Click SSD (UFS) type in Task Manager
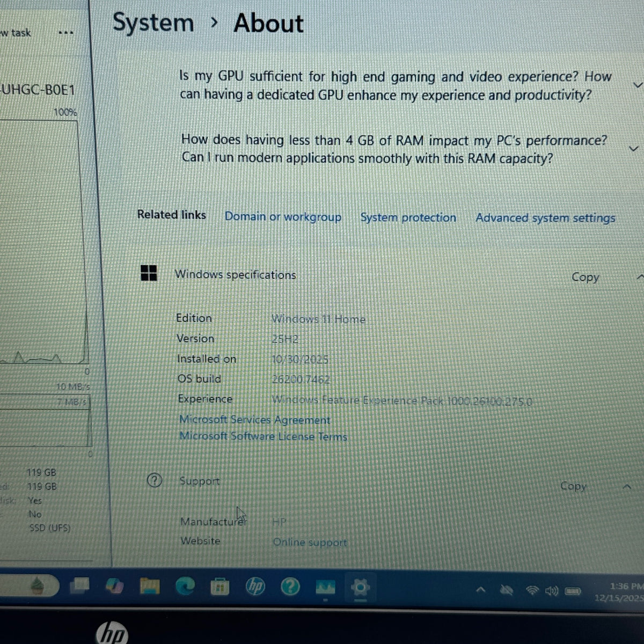The height and width of the screenshot is (644, 644). coord(50,528)
